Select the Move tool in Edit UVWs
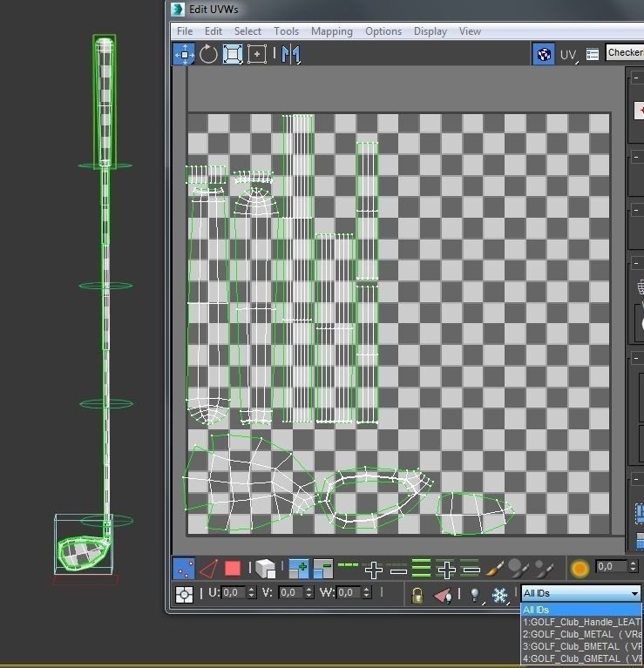The image size is (644, 668). [x=184, y=54]
